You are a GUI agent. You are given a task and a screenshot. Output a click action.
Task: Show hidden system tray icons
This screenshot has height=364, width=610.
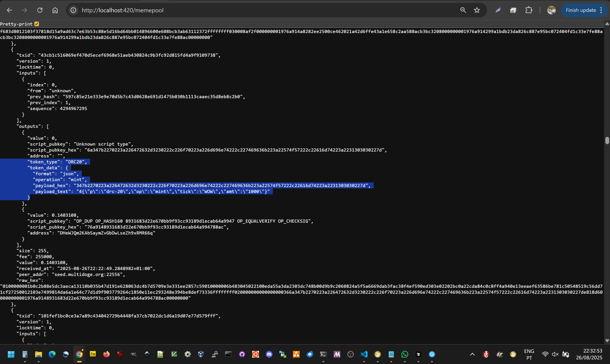click(x=472, y=354)
